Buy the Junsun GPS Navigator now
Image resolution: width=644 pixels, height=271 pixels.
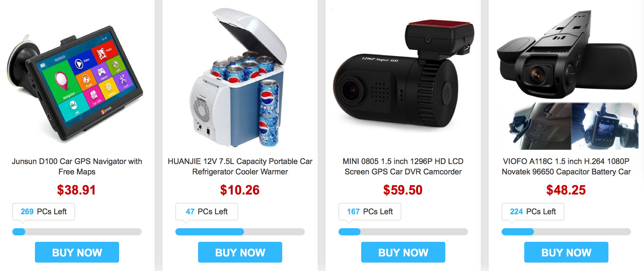click(77, 252)
